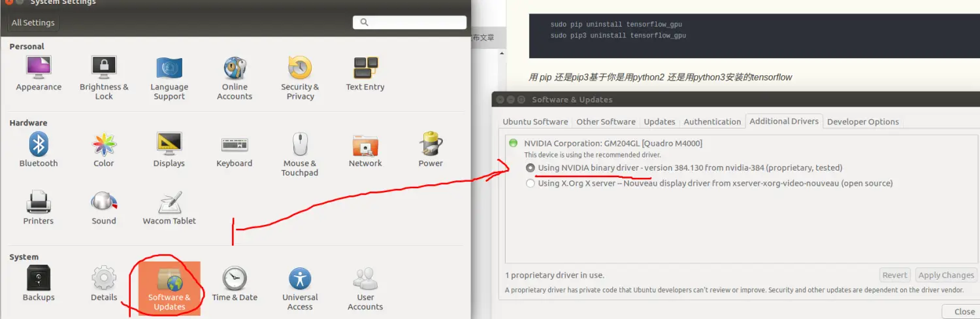Click Revert in Software & Updates

click(894, 275)
